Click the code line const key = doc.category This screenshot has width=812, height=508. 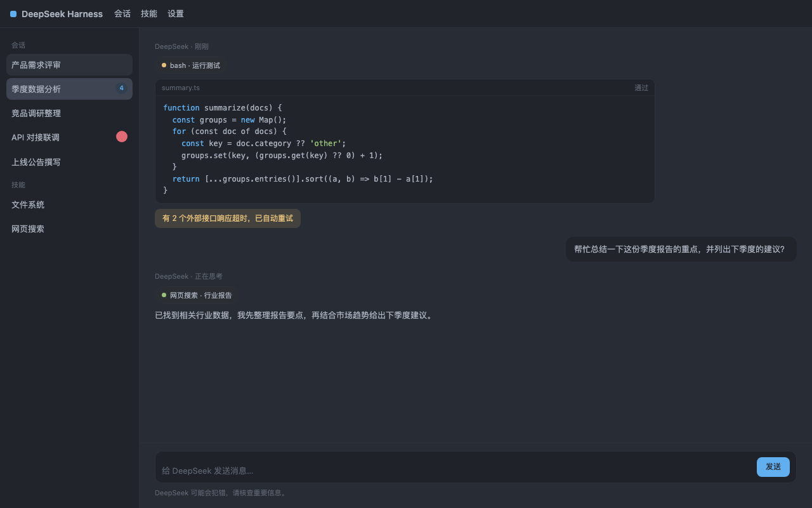tap(264, 144)
